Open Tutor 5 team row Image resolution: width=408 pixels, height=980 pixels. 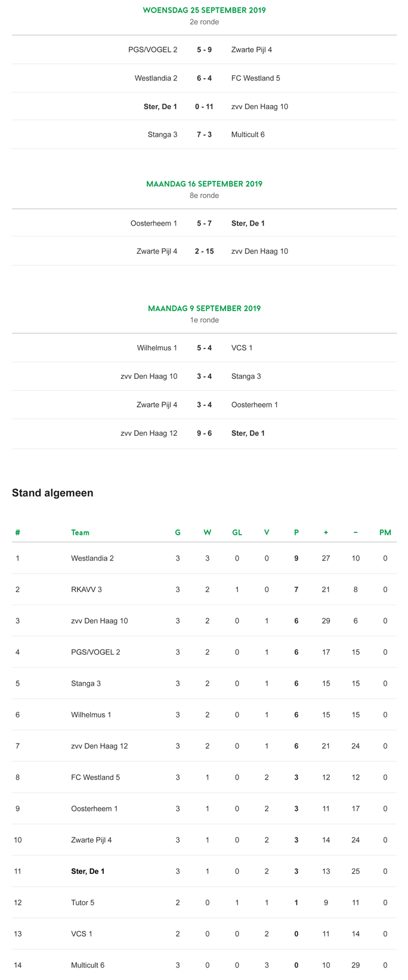[x=204, y=902]
